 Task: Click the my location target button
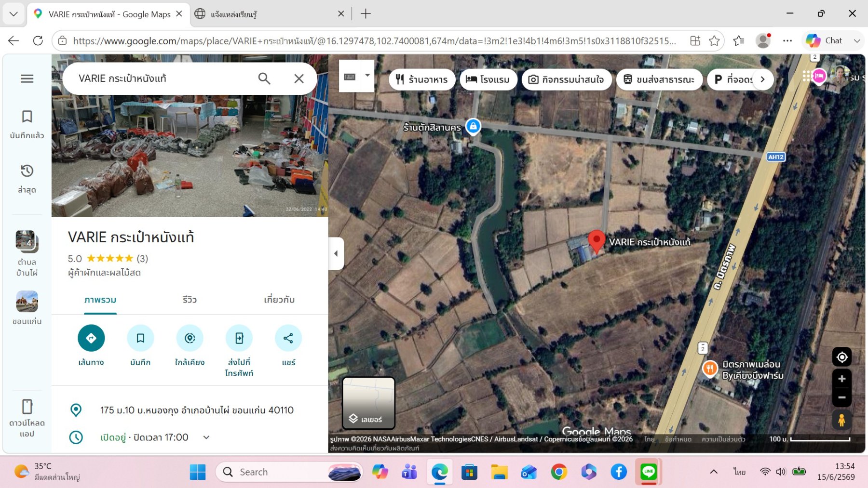[842, 357]
